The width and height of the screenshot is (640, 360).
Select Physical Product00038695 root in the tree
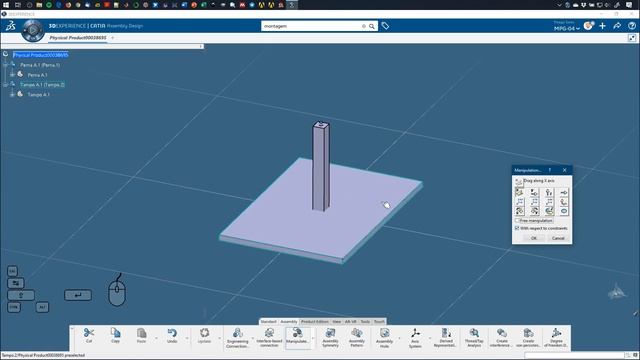(x=40, y=55)
